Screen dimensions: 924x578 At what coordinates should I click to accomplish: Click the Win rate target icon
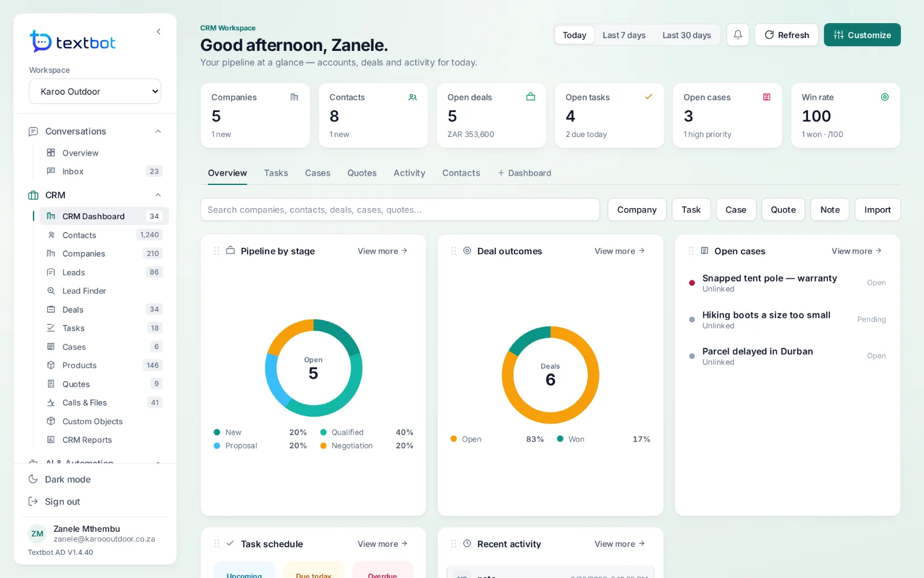coord(884,97)
